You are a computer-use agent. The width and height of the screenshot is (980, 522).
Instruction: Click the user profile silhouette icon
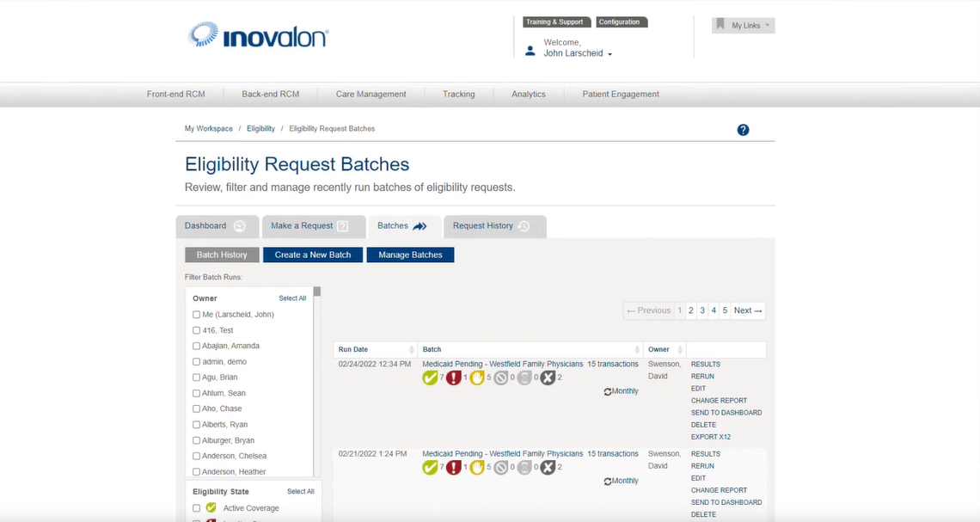pos(530,51)
